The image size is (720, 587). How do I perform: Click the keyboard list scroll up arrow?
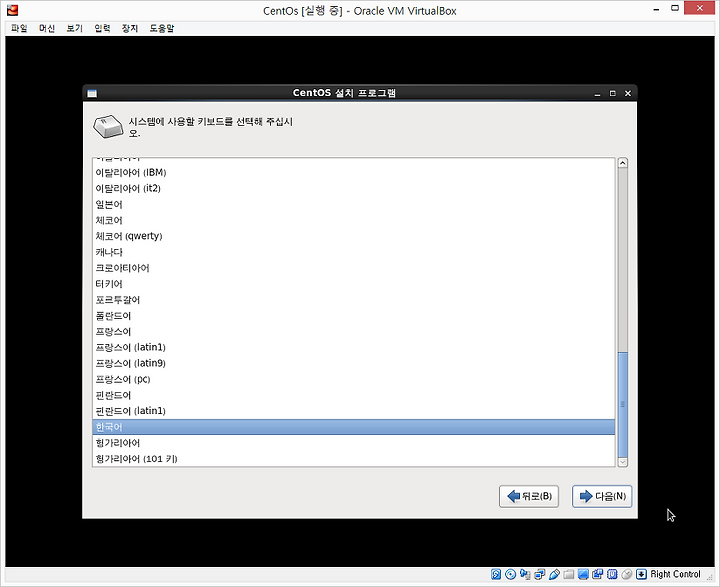pyautogui.click(x=623, y=163)
